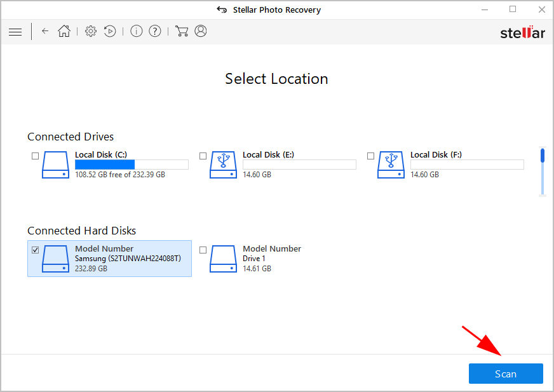
Task: Click the Local Disk (E:) USB drive icon
Action: click(223, 165)
